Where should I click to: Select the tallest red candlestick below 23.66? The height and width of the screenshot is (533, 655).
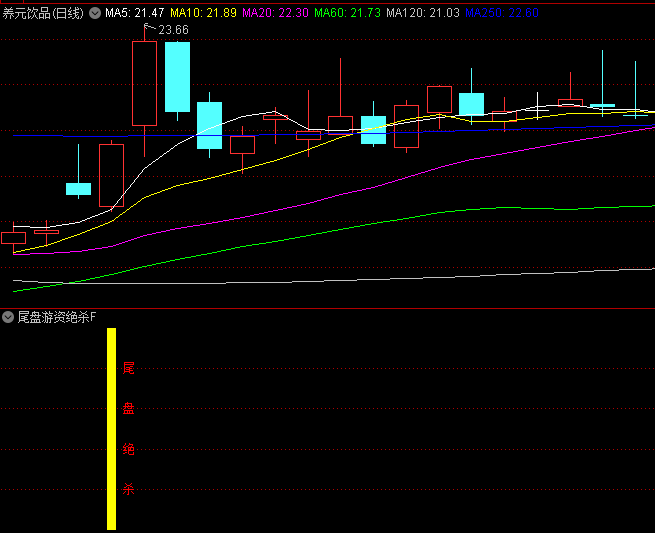(x=144, y=84)
